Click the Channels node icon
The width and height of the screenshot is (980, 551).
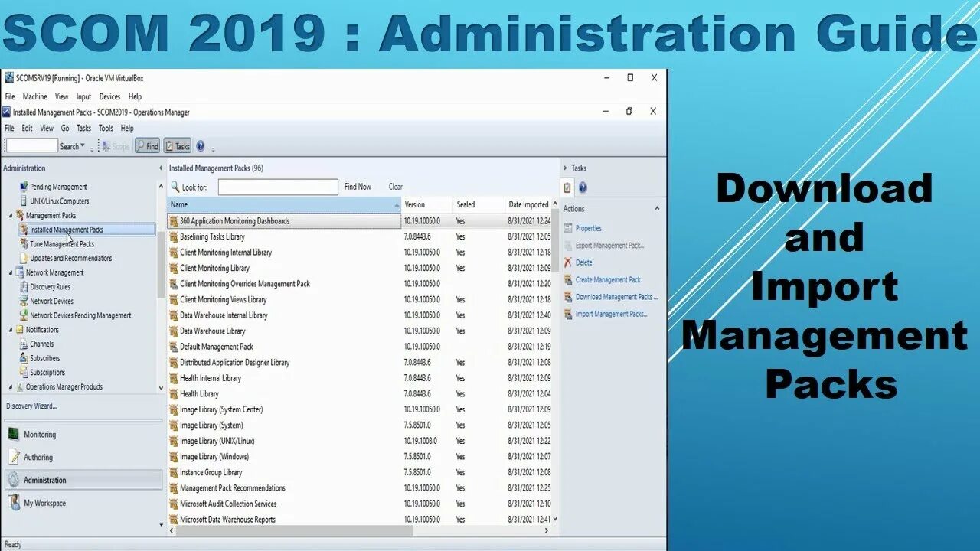tap(24, 344)
